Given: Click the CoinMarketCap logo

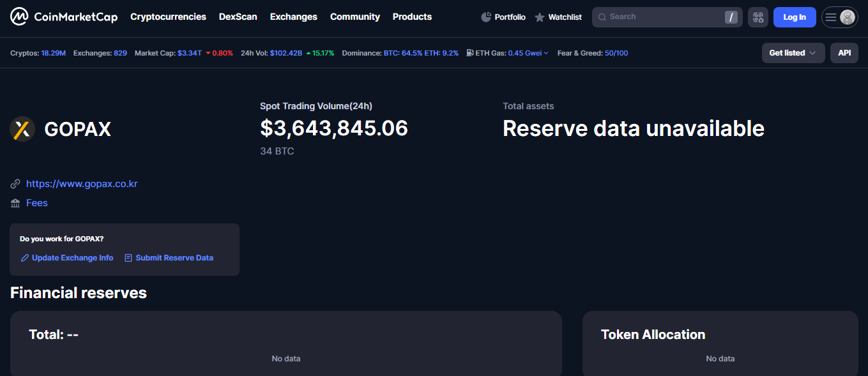Looking at the screenshot, I should click(x=64, y=17).
